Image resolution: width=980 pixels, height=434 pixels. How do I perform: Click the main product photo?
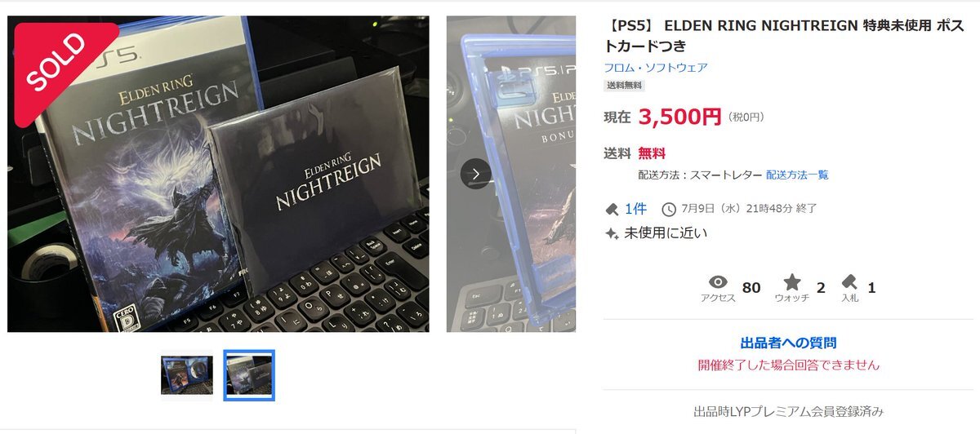218,174
